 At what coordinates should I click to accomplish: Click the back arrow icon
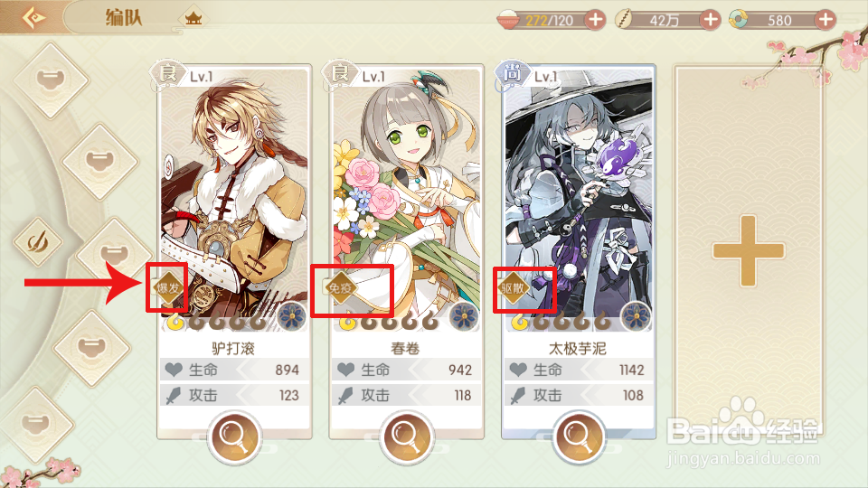click(33, 18)
